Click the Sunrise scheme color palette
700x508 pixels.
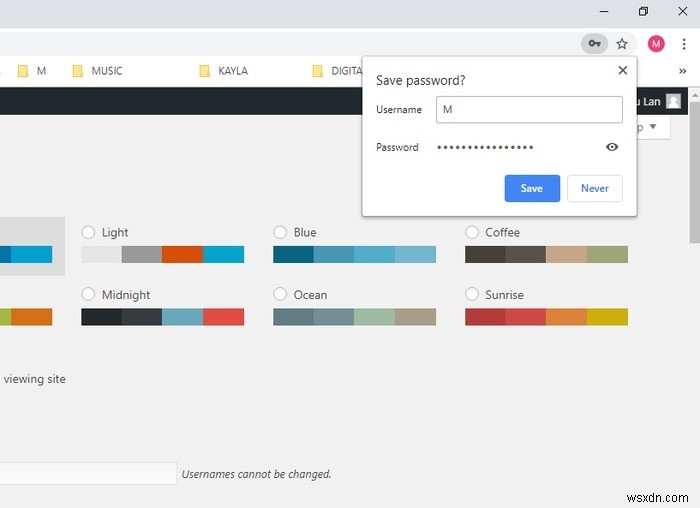[x=546, y=317]
